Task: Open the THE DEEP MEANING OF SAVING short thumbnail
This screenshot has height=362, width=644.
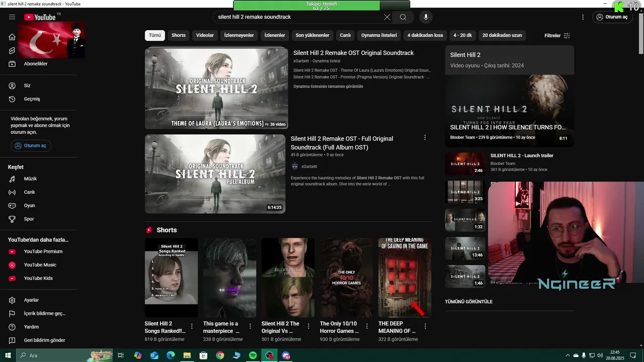Action: [x=405, y=278]
